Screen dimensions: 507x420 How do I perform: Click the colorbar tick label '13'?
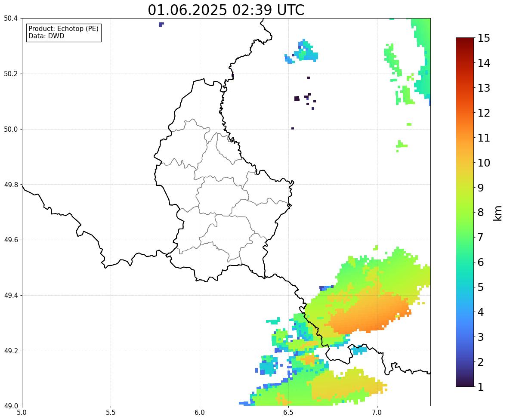pyautogui.click(x=484, y=88)
